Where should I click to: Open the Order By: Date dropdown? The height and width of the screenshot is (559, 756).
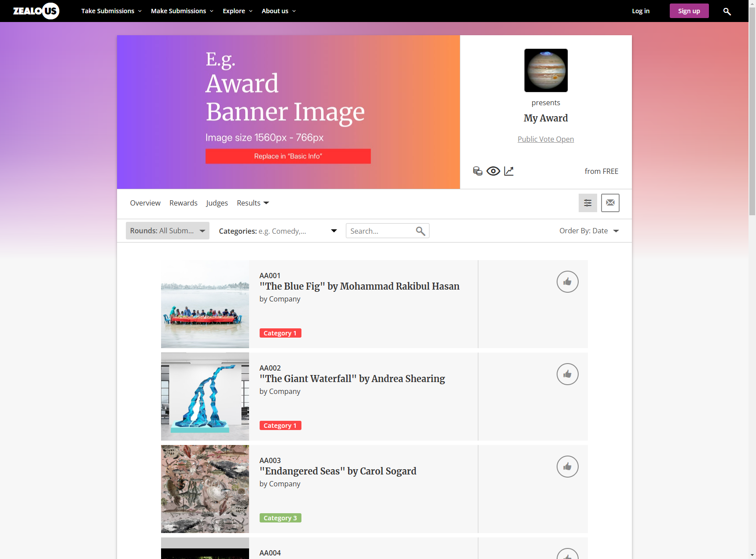click(589, 231)
